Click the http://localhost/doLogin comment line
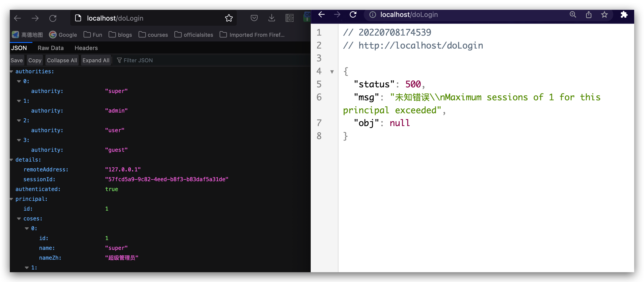 pyautogui.click(x=413, y=46)
